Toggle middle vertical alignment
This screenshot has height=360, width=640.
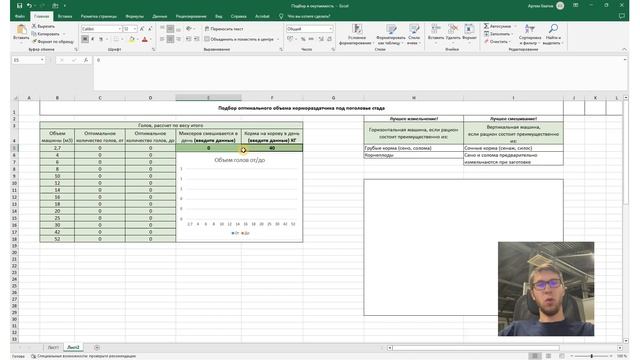coord(170,29)
